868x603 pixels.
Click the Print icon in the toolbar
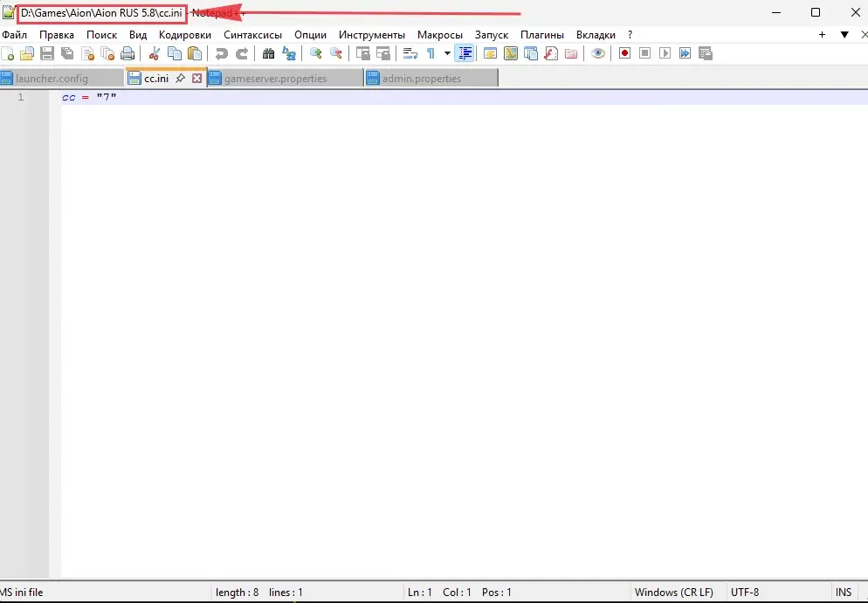click(127, 54)
